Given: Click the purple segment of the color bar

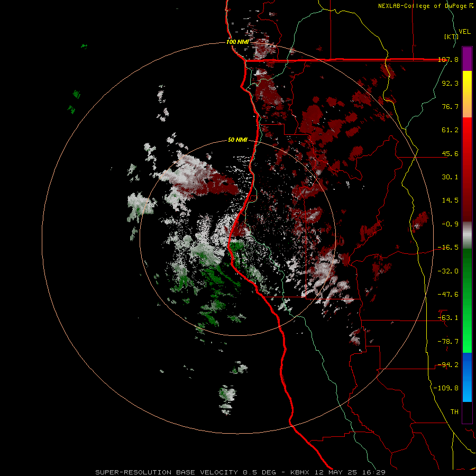Looking at the screenshot, I should pos(467,59).
